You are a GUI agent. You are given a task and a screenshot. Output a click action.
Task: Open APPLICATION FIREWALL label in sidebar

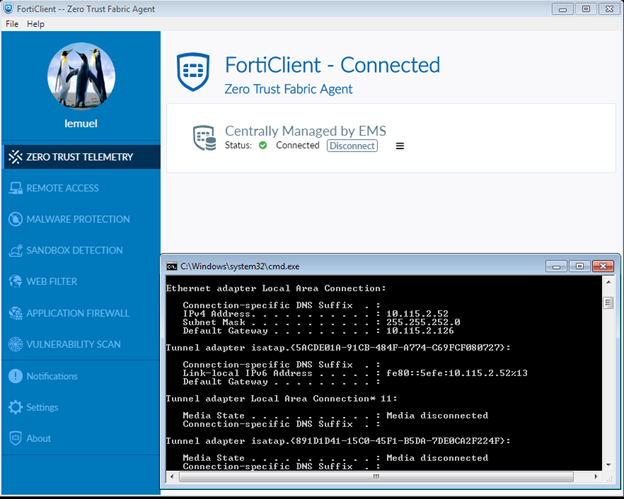(x=78, y=313)
